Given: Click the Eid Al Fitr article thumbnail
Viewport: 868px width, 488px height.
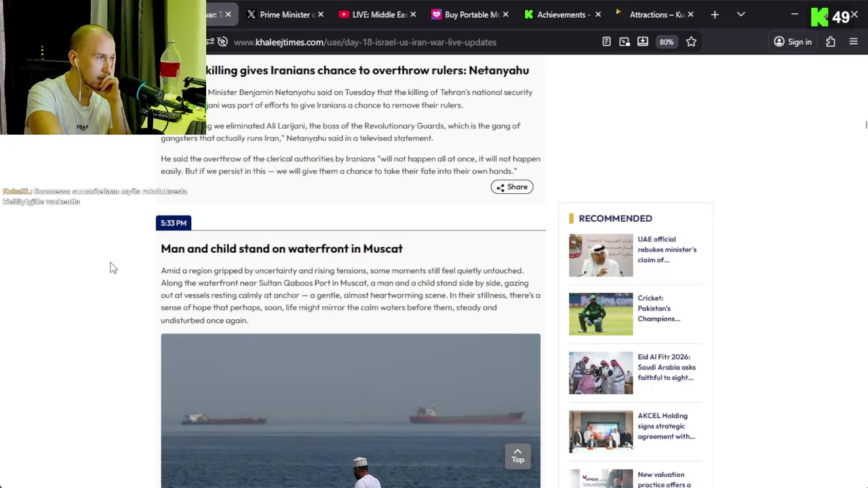Looking at the screenshot, I should pyautogui.click(x=601, y=373).
